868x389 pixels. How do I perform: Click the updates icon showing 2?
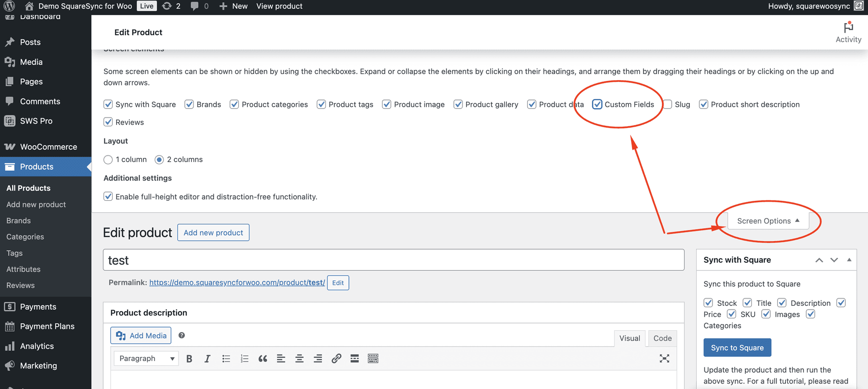[171, 6]
